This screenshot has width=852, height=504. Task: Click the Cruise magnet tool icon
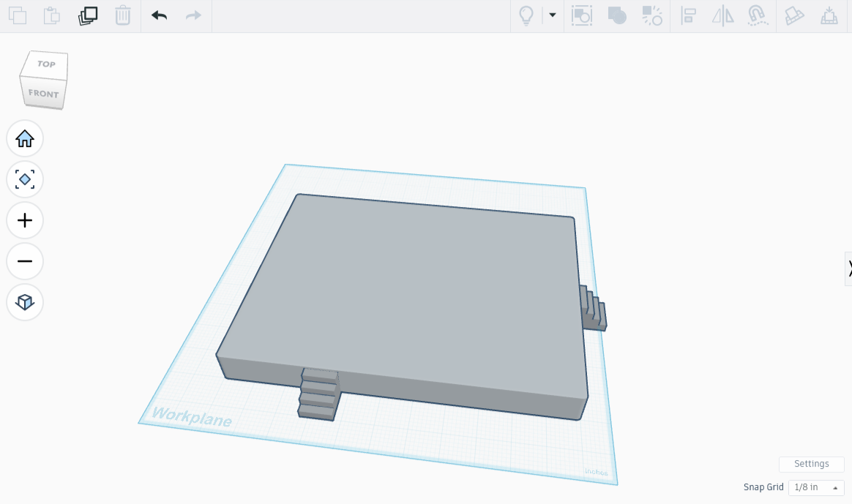click(x=758, y=16)
